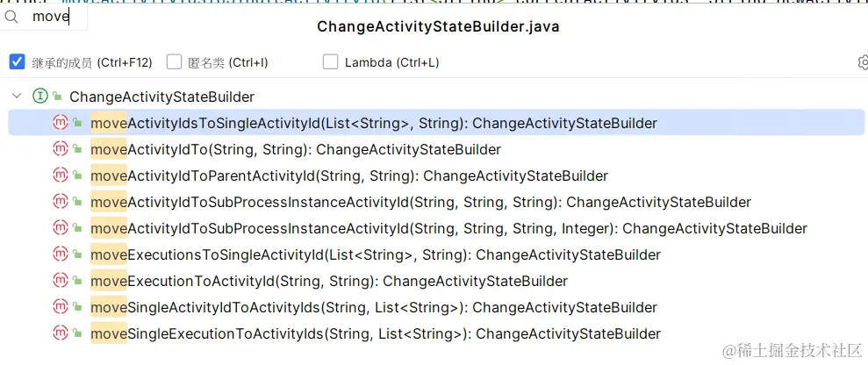Click method icon beside moveSingleExecutionToActivityIds
Viewport: 868px width, 365px height.
[61, 333]
